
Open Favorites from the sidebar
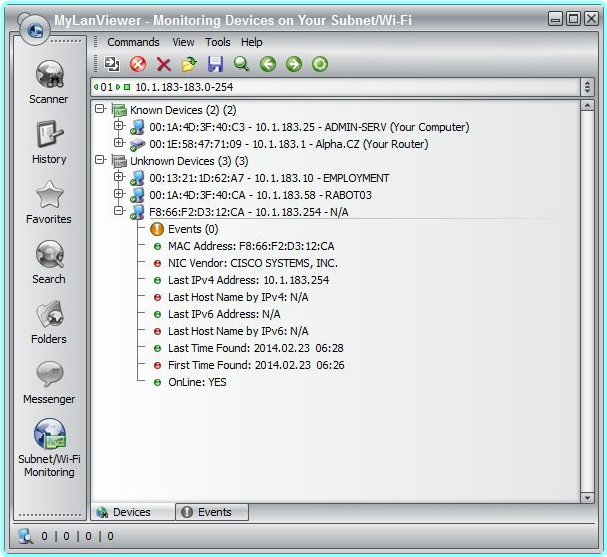click(x=49, y=202)
